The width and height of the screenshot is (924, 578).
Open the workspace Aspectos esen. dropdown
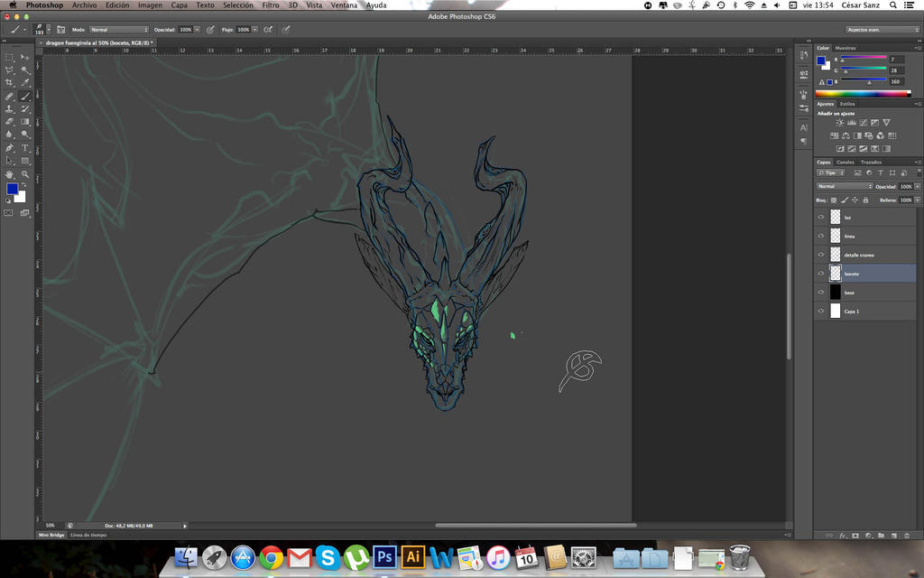pyautogui.click(x=882, y=30)
